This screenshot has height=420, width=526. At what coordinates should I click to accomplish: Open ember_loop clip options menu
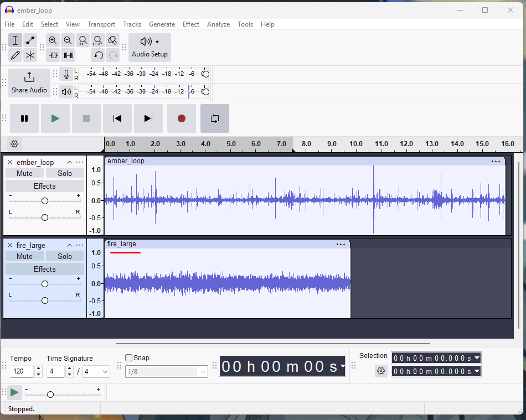[496, 162]
